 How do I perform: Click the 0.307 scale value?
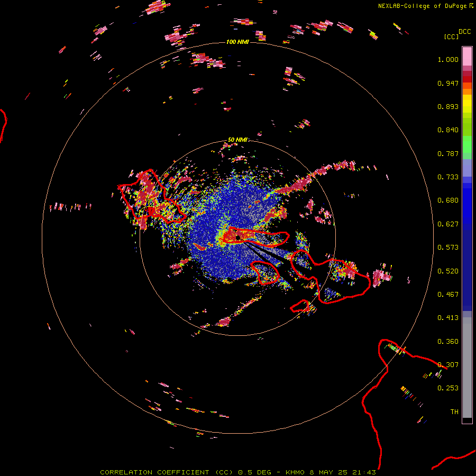coord(448,365)
